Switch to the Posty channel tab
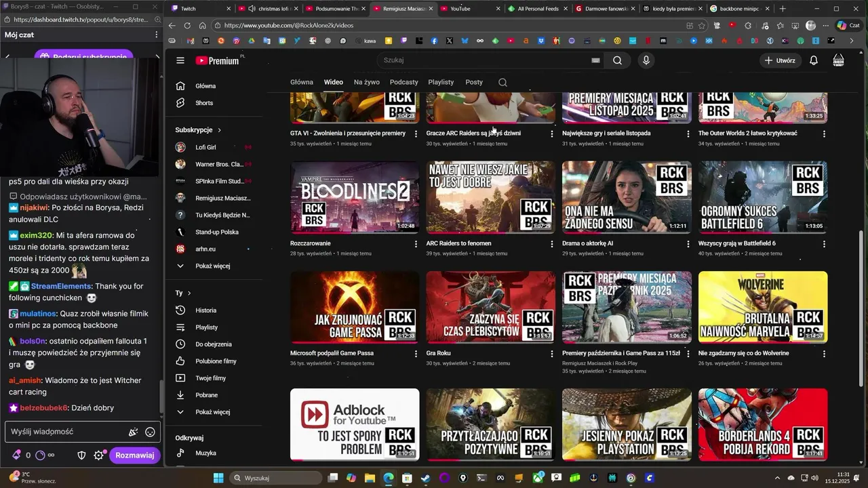The width and height of the screenshot is (868, 488). (474, 82)
